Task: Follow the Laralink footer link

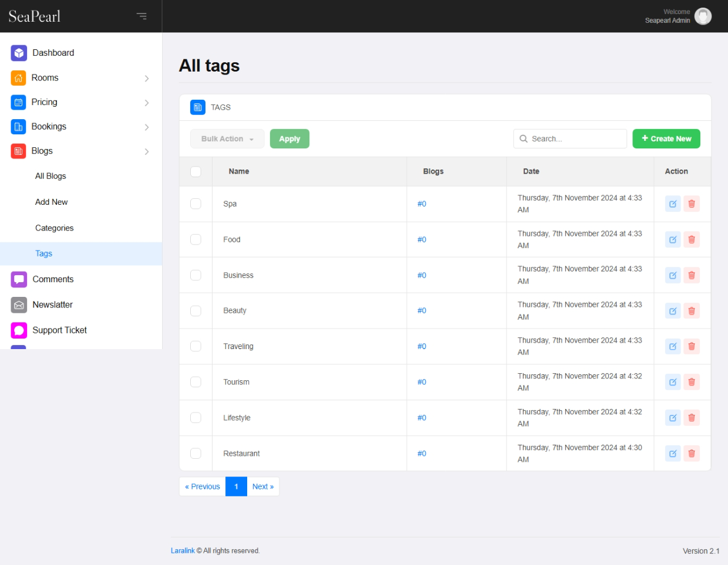Action: pos(183,551)
